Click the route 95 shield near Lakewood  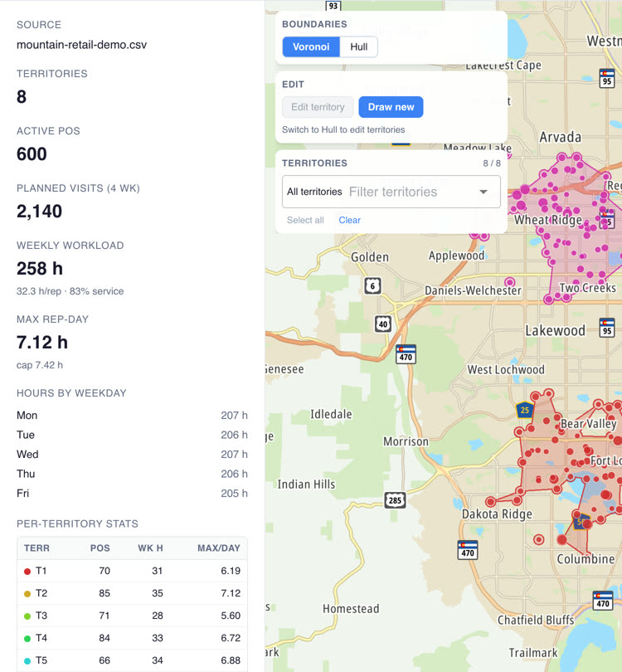click(606, 328)
